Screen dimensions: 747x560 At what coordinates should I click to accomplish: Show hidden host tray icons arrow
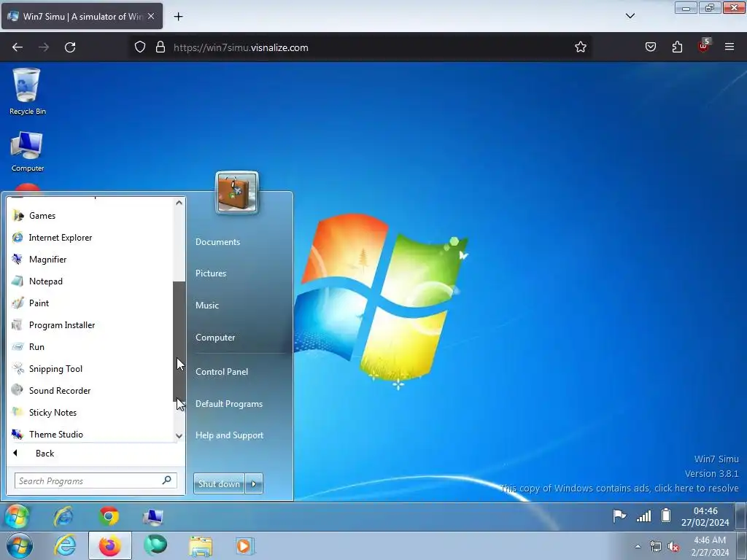[x=638, y=546]
